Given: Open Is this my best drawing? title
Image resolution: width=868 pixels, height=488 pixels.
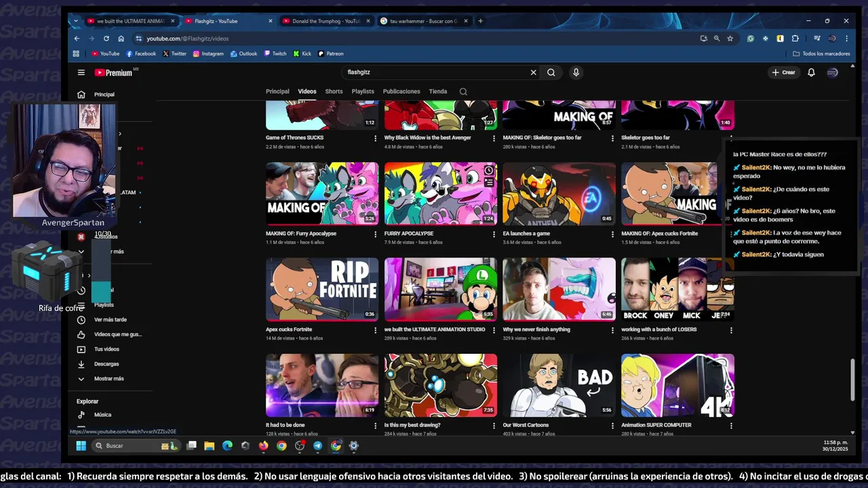Looking at the screenshot, I should pos(412,425).
